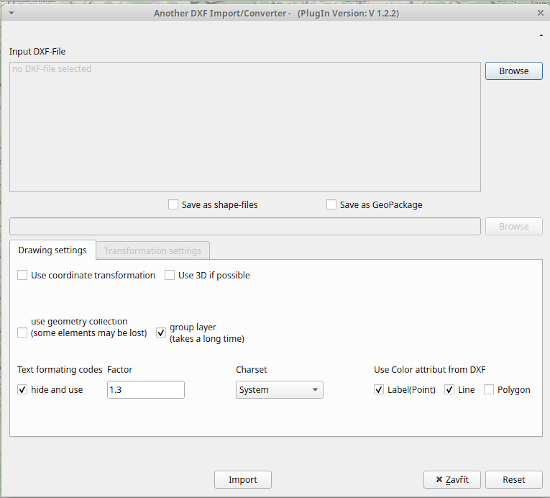The height and width of the screenshot is (498, 550).
Task: Enable Use 3D if possible
Action: [169, 275]
